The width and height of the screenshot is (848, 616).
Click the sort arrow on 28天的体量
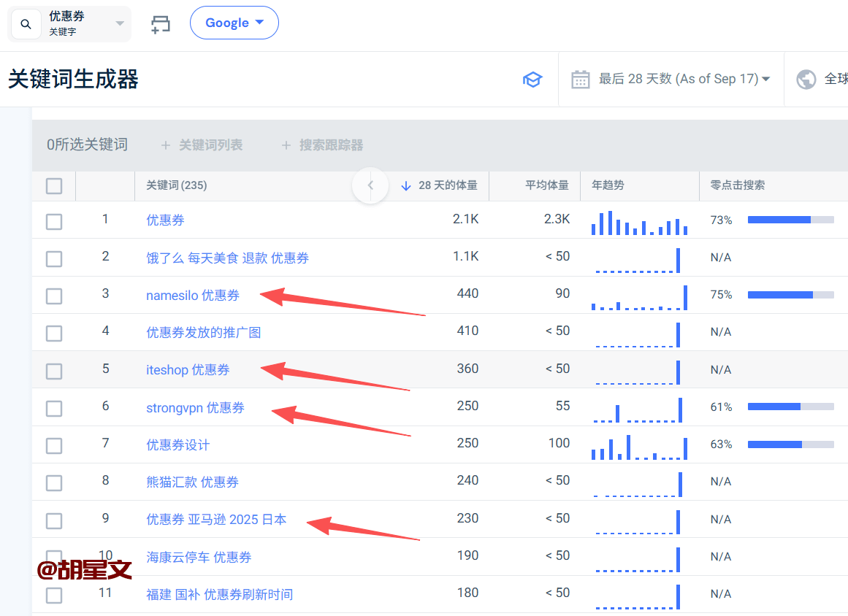pyautogui.click(x=406, y=186)
